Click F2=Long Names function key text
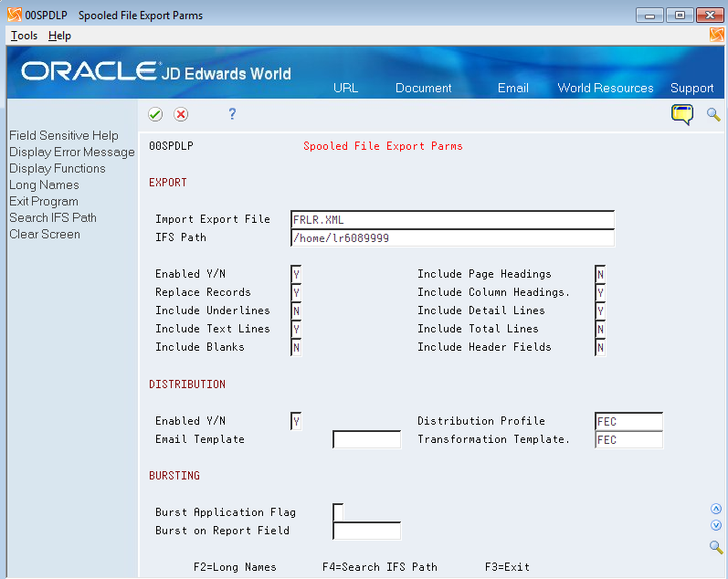Screen dimensions: 728x579 tap(235, 567)
